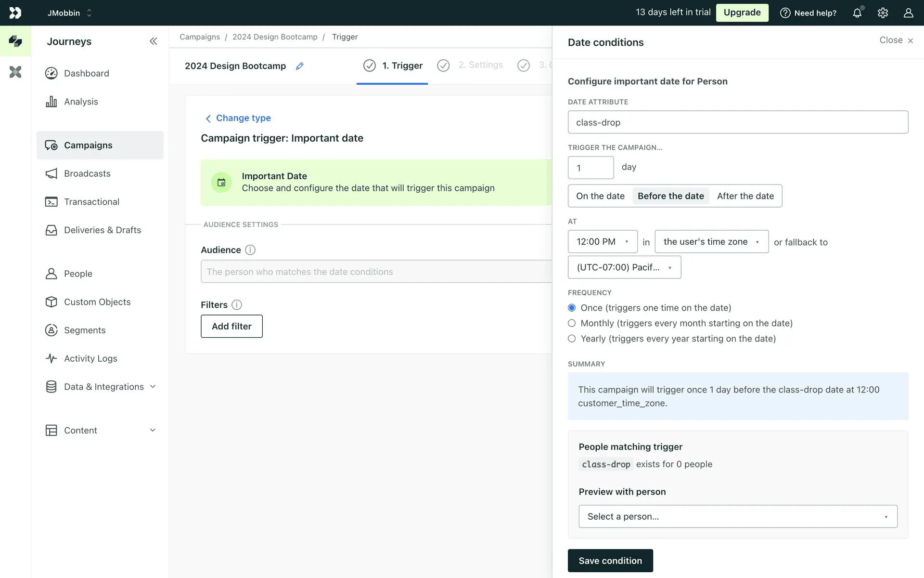Open the user's time zone dropdown
The image size is (924, 578).
coord(711,242)
